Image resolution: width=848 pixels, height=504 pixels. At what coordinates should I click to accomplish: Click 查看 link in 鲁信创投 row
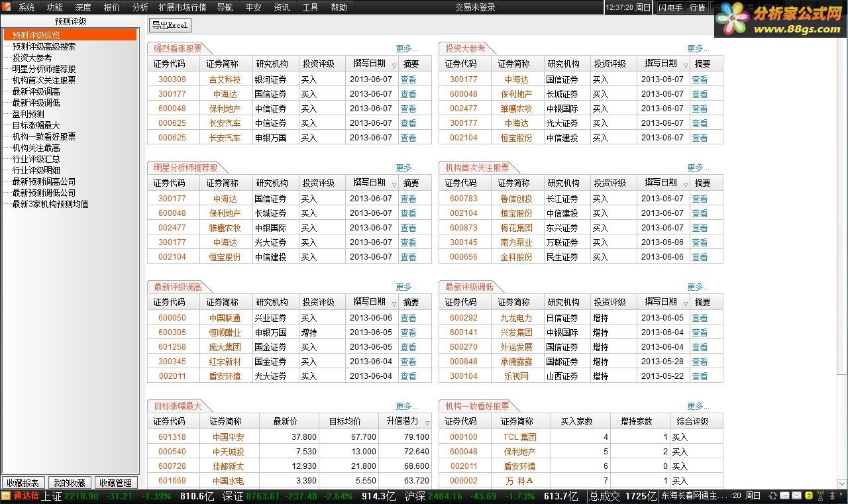[700, 199]
